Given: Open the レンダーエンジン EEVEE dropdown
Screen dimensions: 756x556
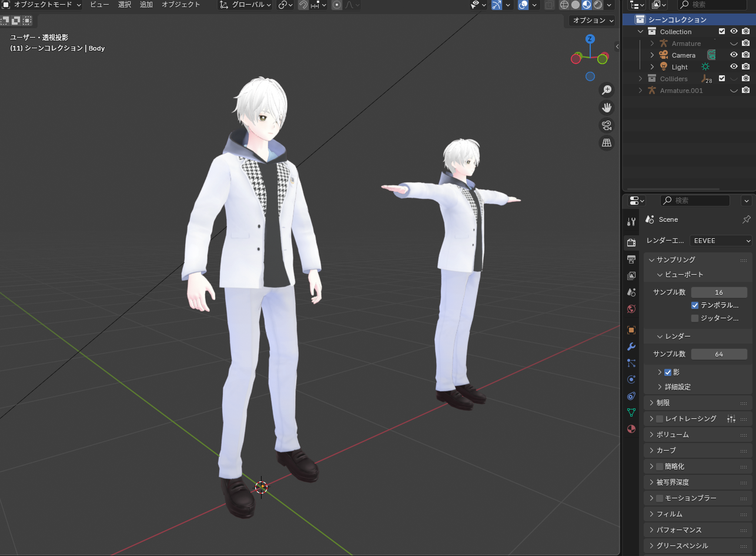Looking at the screenshot, I should [721, 241].
